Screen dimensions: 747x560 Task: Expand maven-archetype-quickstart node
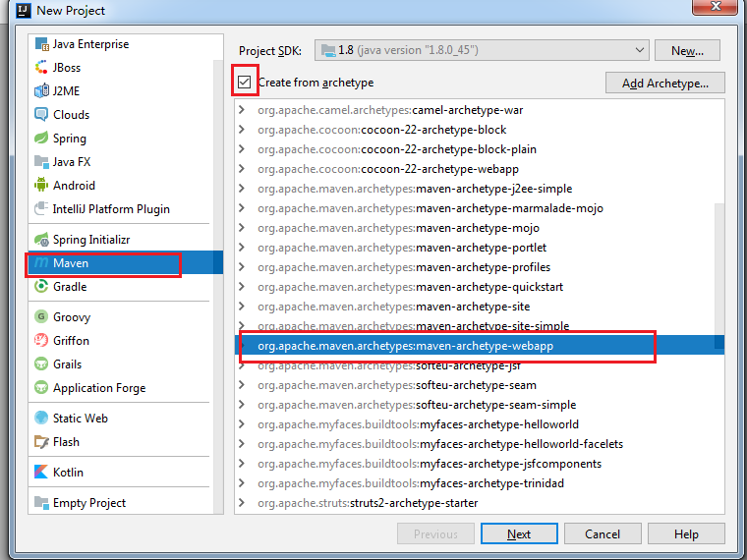tap(242, 287)
